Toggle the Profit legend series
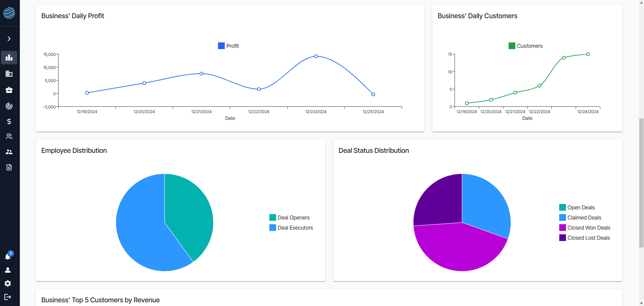The width and height of the screenshot is (644, 306). [228, 46]
